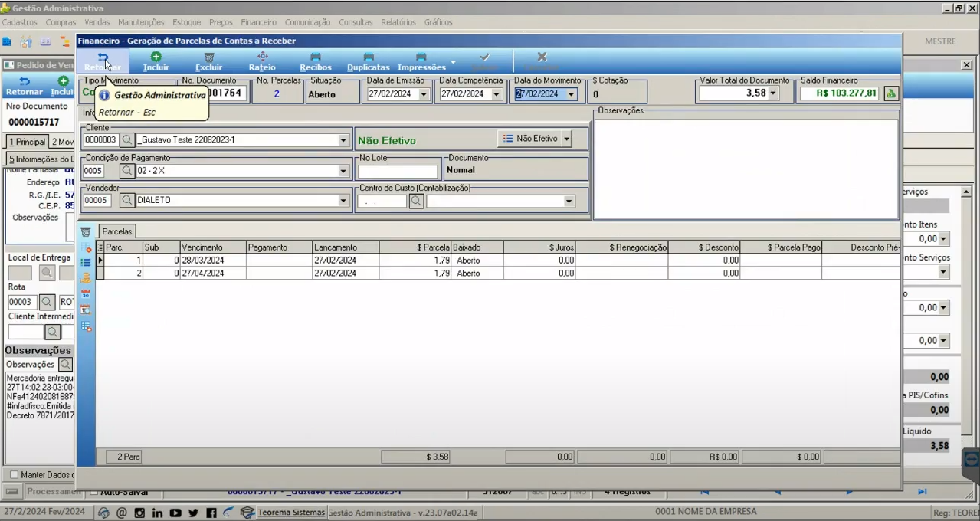The width and height of the screenshot is (980, 521).
Task: Click green icon beside Saldo Financeiro
Action: pos(891,93)
